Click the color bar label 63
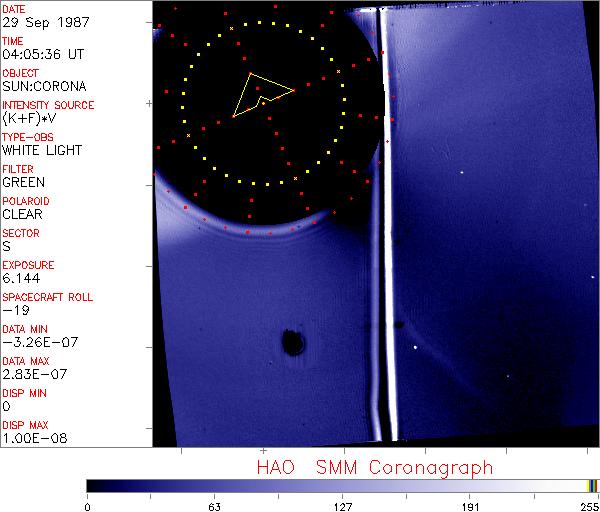 click(x=214, y=505)
